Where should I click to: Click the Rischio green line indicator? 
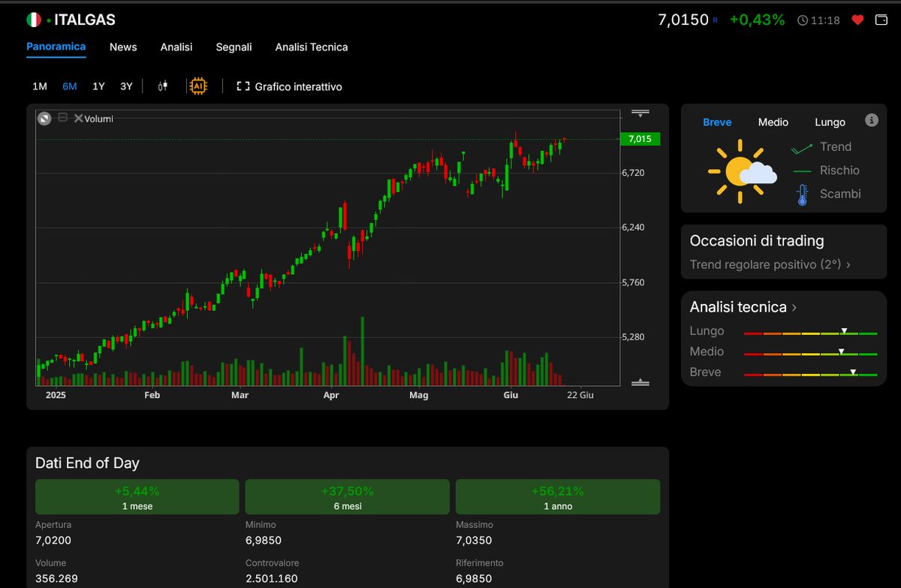(802, 171)
